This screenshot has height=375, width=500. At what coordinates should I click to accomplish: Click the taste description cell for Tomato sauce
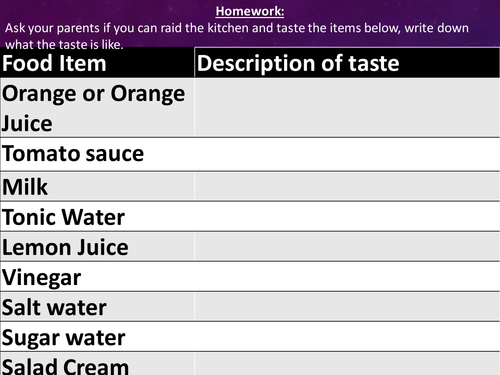[x=347, y=154]
